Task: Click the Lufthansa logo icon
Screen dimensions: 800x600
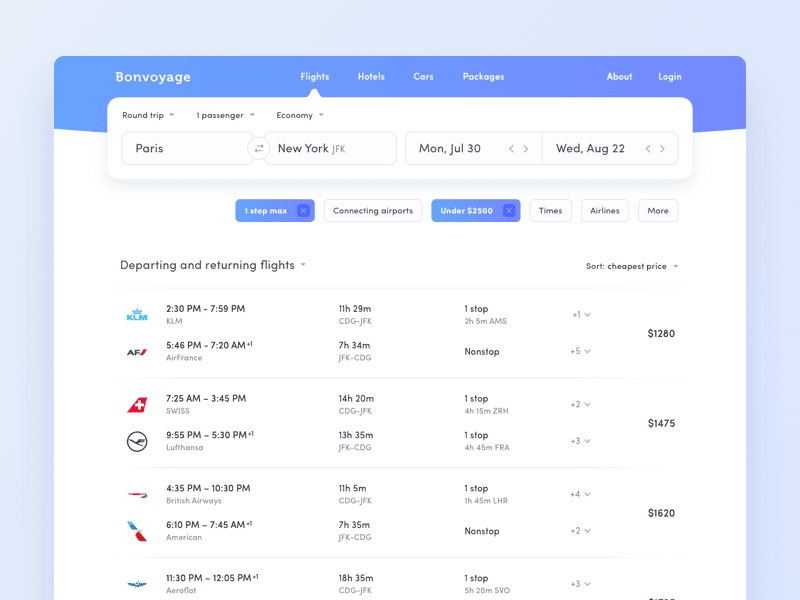Action: click(137, 441)
